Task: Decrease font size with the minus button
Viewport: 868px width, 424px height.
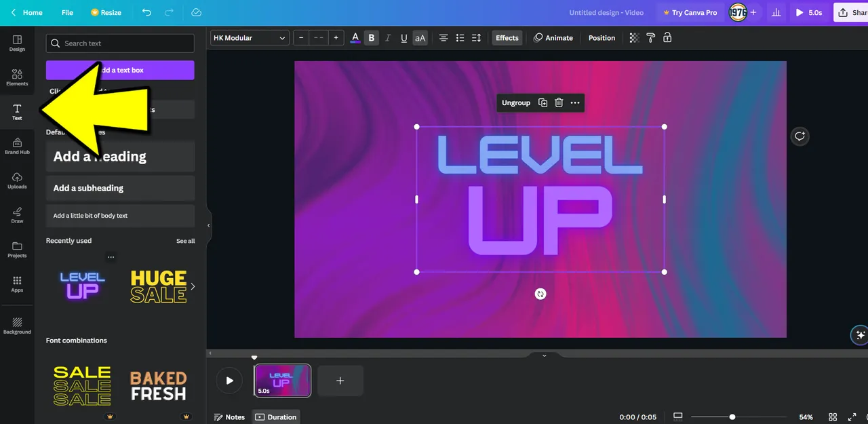Action: point(302,38)
